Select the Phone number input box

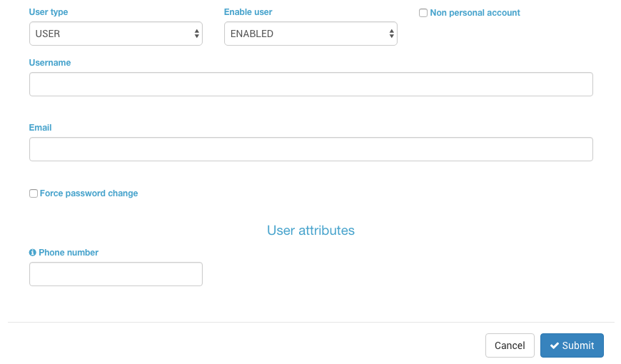pyautogui.click(x=116, y=274)
